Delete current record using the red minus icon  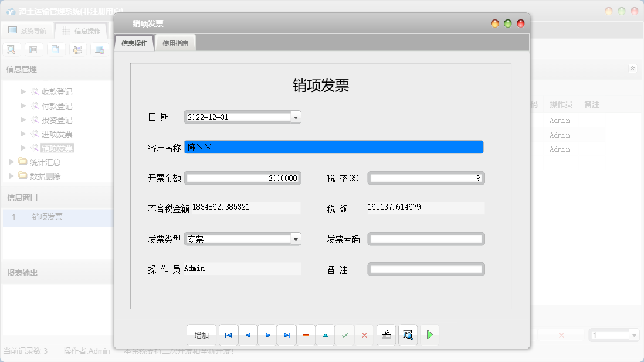tap(306, 335)
